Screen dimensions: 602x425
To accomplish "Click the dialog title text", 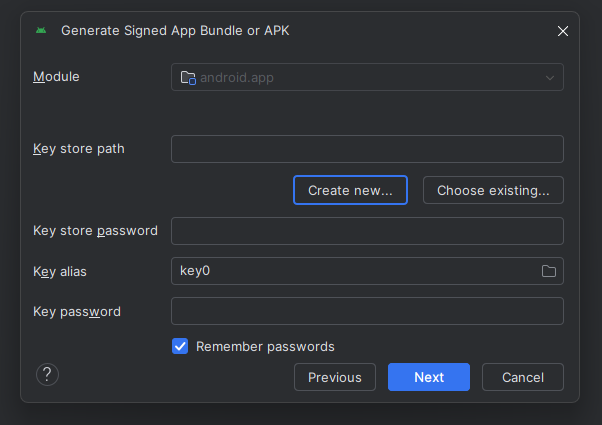I will point(175,30).
